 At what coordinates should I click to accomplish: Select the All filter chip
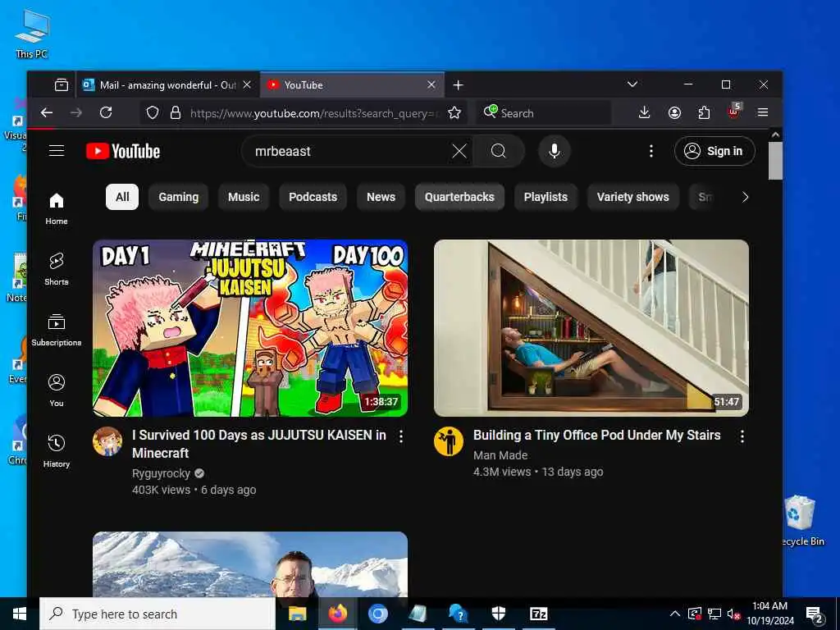pos(122,197)
